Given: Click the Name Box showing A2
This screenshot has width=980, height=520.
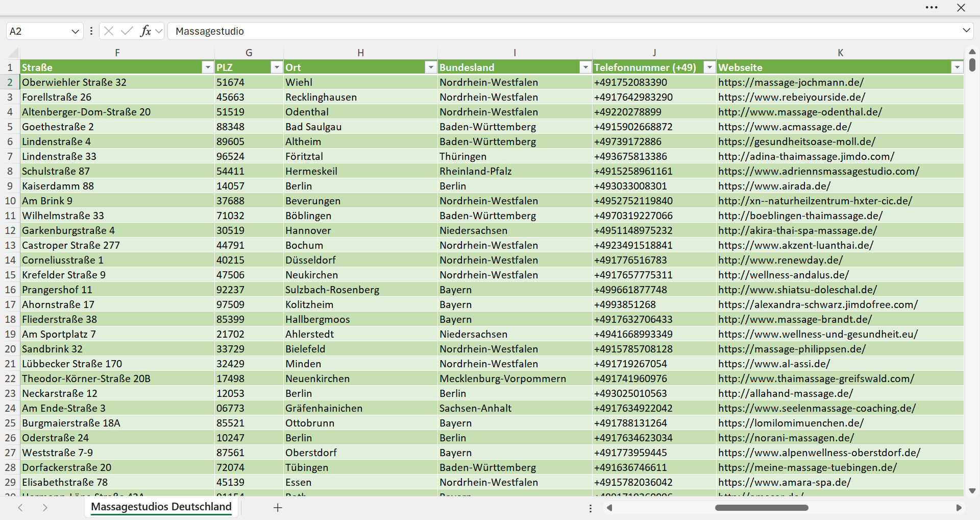Looking at the screenshot, I should coord(39,31).
